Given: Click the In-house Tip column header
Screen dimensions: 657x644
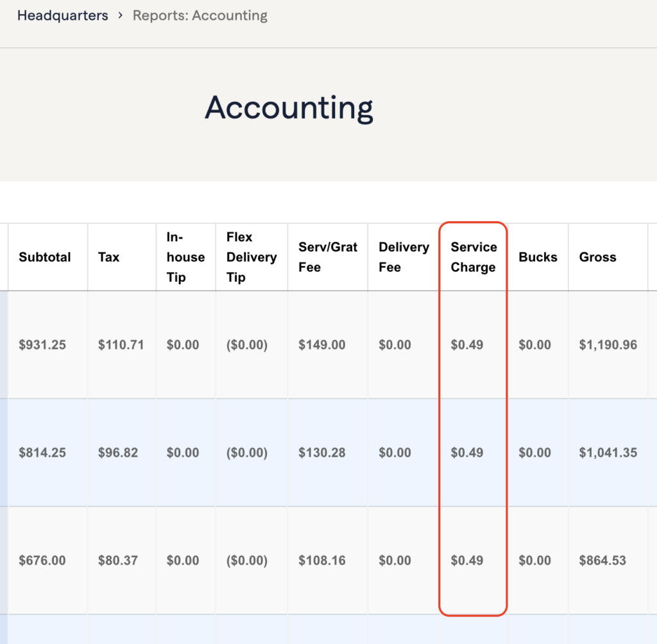Looking at the screenshot, I should 185,257.
